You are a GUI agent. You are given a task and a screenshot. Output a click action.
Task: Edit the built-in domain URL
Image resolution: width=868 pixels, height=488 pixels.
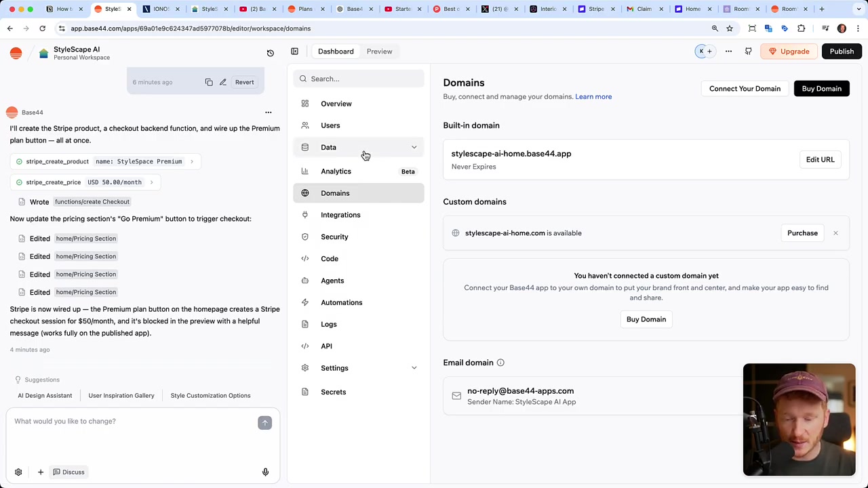pos(820,160)
